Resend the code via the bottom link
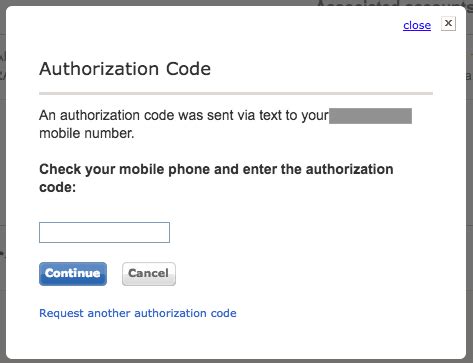Image resolution: width=473 pixels, height=363 pixels. (x=138, y=313)
